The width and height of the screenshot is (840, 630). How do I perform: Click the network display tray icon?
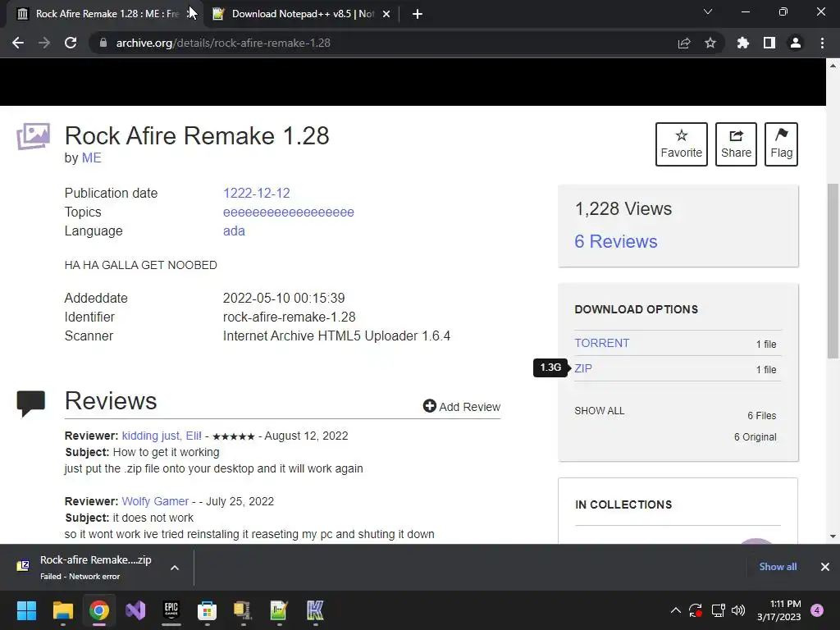pyautogui.click(x=718, y=610)
